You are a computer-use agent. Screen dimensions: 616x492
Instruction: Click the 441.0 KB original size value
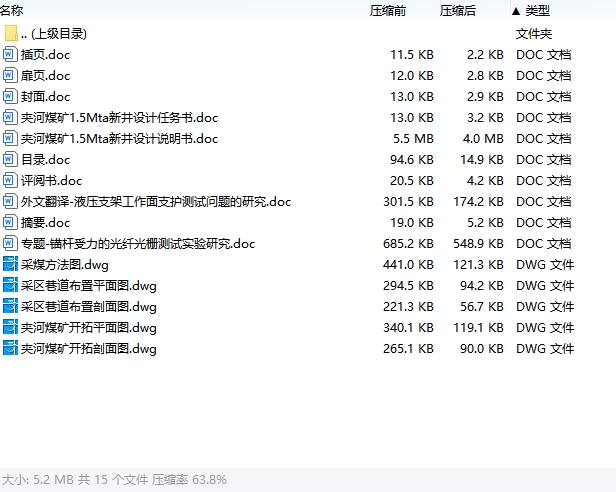click(409, 264)
